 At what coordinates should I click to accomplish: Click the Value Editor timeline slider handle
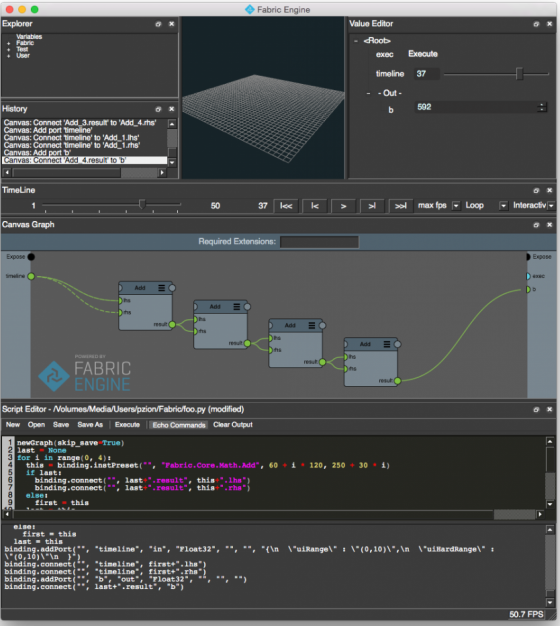coord(519,74)
